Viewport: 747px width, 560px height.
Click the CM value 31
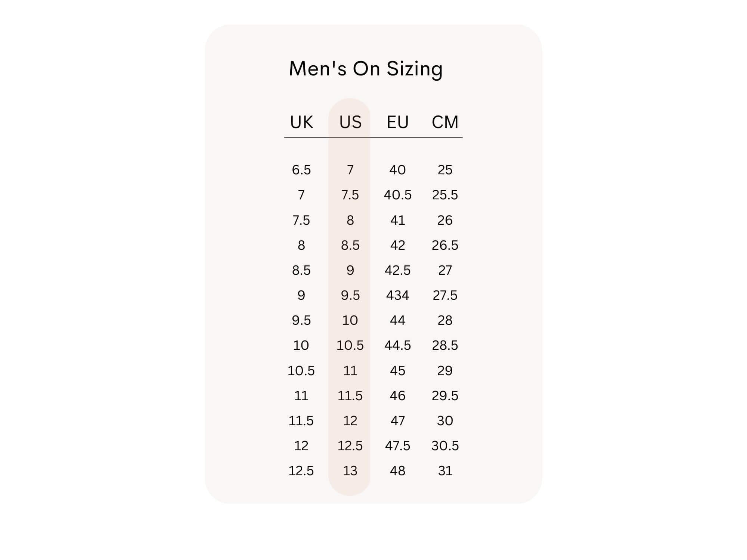coord(445,471)
